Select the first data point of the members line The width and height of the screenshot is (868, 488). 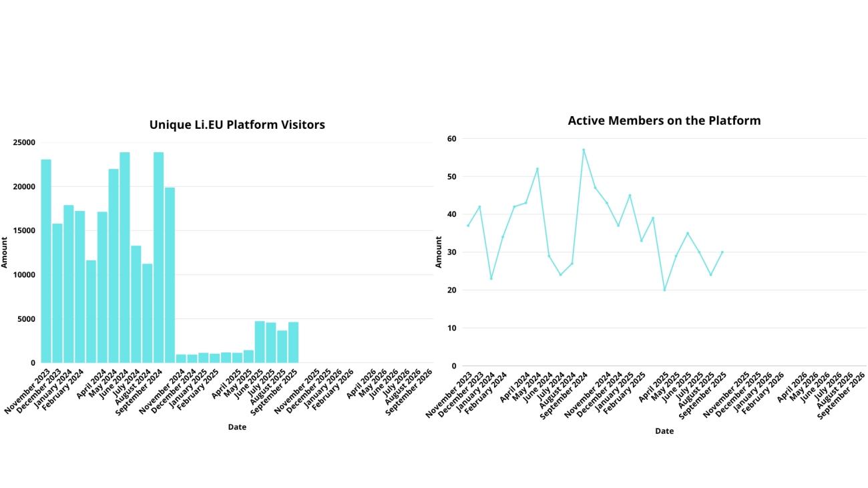[x=467, y=226]
